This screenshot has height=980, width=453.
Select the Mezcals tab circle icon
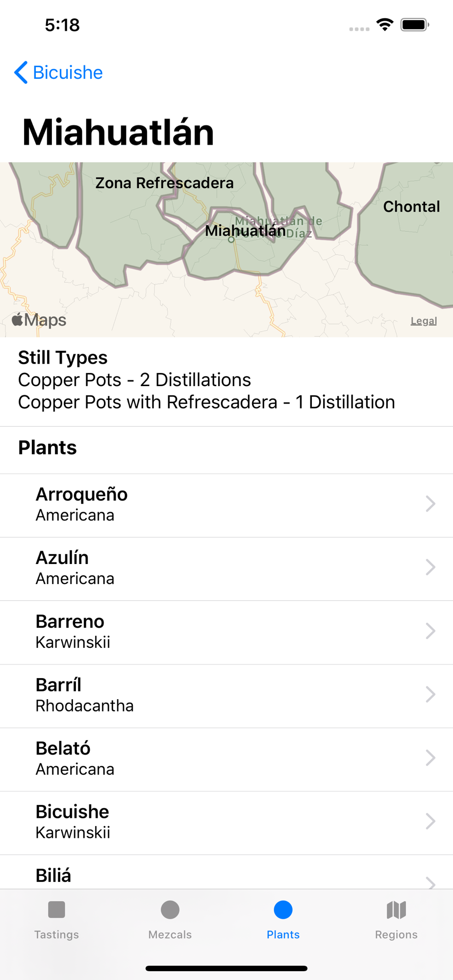coord(170,910)
